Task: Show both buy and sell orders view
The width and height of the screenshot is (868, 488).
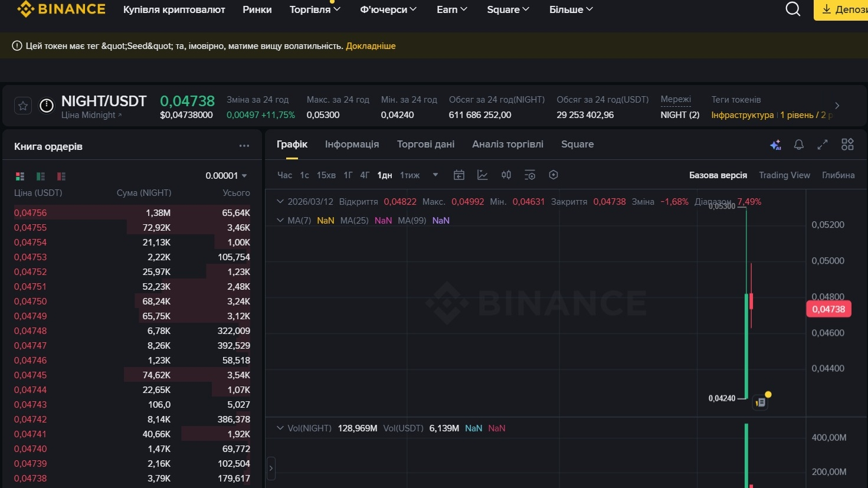Action: pos(20,176)
